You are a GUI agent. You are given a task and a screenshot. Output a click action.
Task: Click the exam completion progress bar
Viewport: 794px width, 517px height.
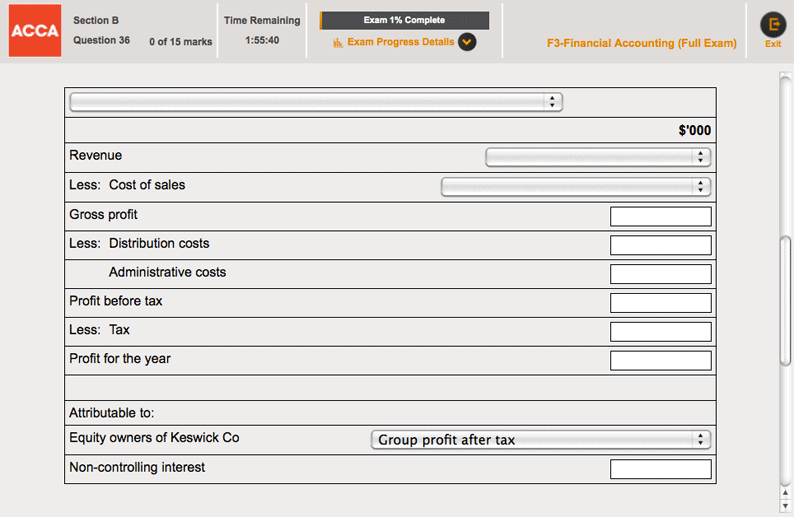click(404, 20)
